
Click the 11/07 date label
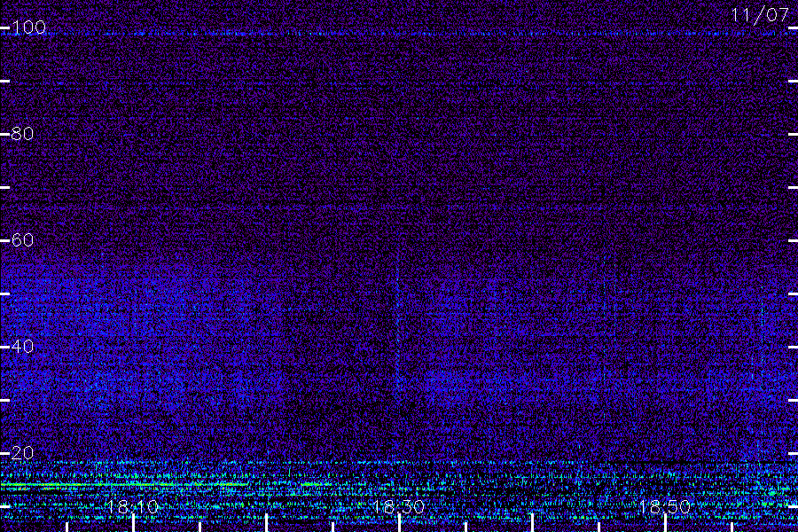tap(760, 15)
